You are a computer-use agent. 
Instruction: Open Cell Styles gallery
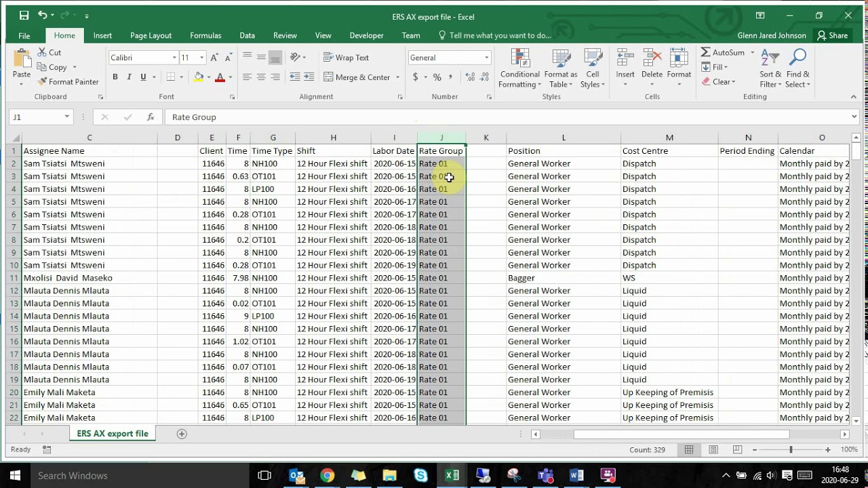(x=593, y=68)
